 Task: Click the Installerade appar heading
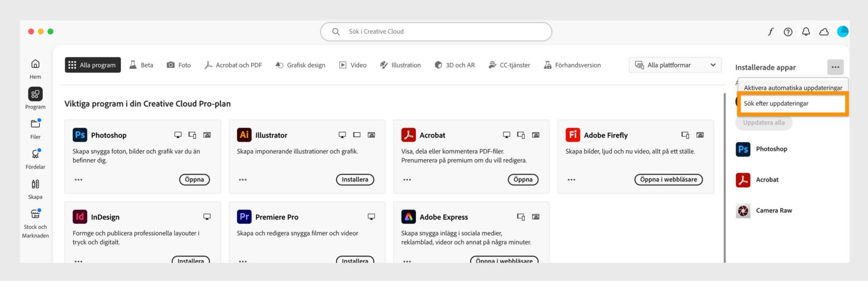(765, 67)
